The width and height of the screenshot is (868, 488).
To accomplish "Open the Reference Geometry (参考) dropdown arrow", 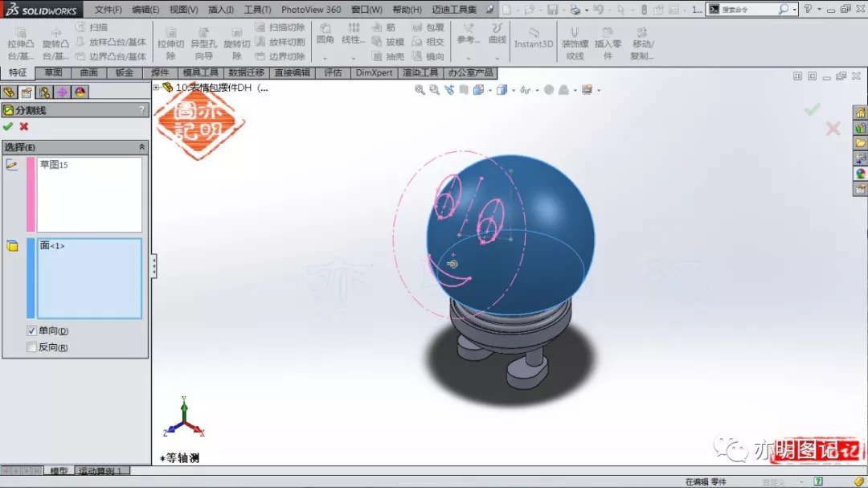I will pyautogui.click(x=469, y=58).
